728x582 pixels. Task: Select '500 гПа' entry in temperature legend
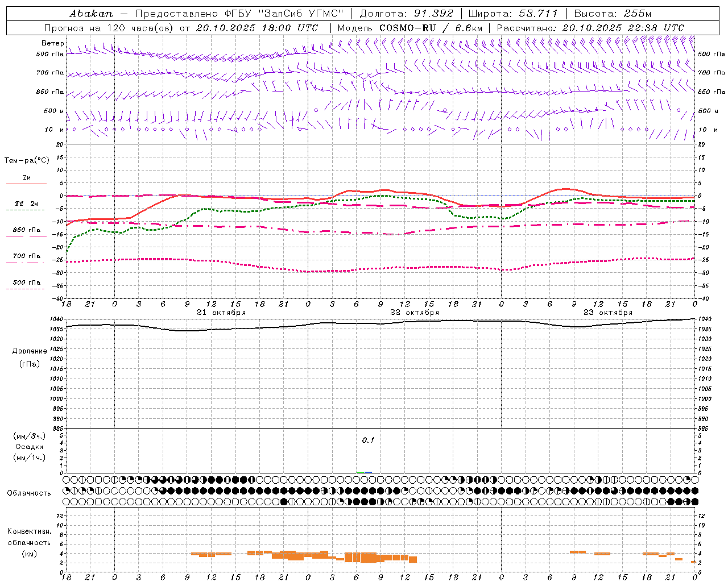tap(26, 282)
